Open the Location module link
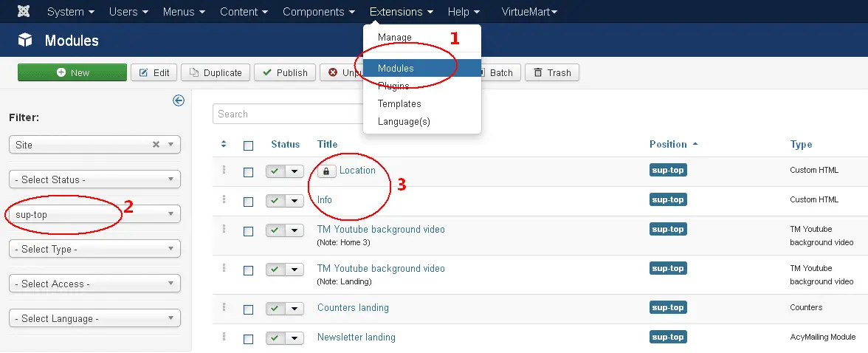This screenshot has width=868, height=353. coord(357,170)
